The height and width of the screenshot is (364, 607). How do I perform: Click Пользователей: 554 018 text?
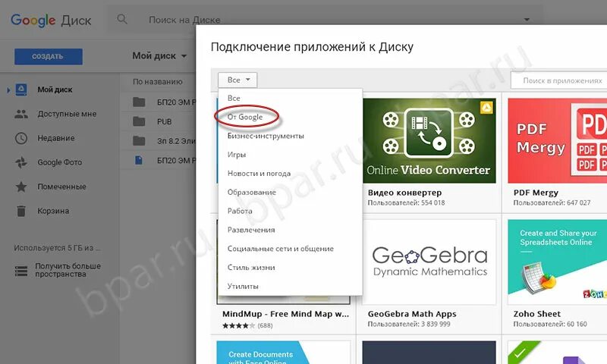coord(406,202)
